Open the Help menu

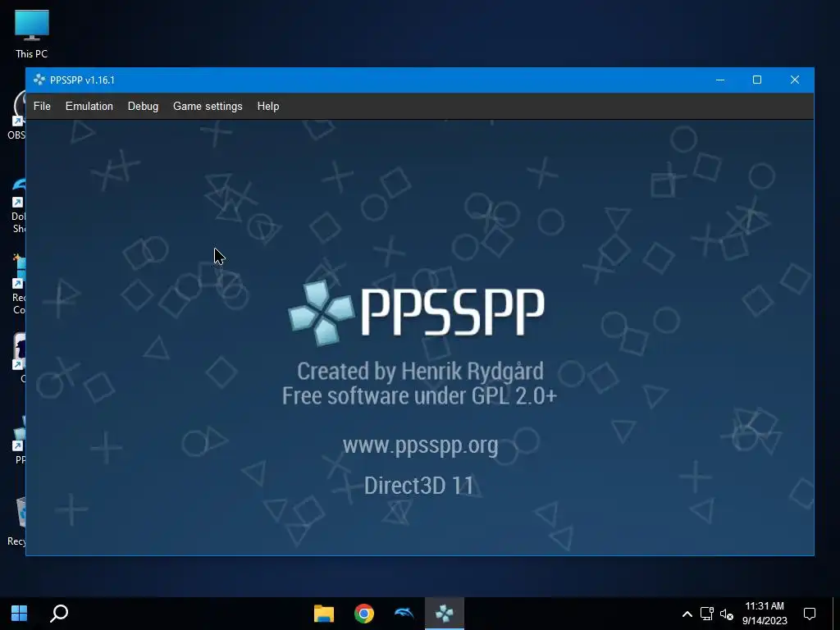point(268,106)
